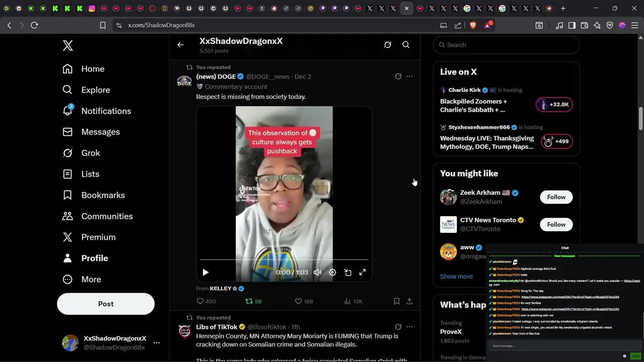Open three-dot menu on Libs of TikTok post

tap(410, 327)
